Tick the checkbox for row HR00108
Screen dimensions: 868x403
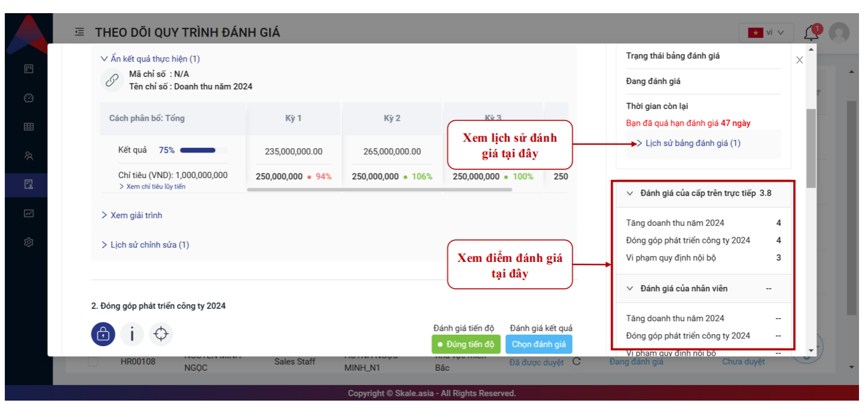click(93, 362)
